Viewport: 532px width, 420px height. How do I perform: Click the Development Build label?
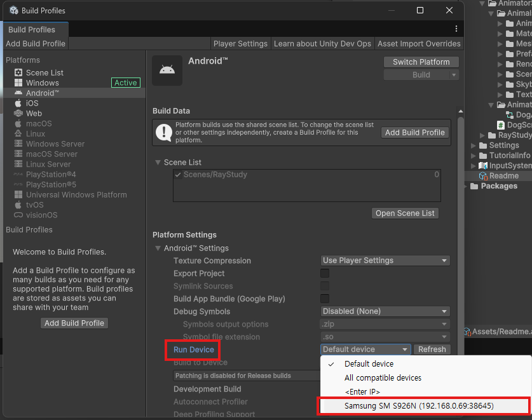[x=207, y=389]
